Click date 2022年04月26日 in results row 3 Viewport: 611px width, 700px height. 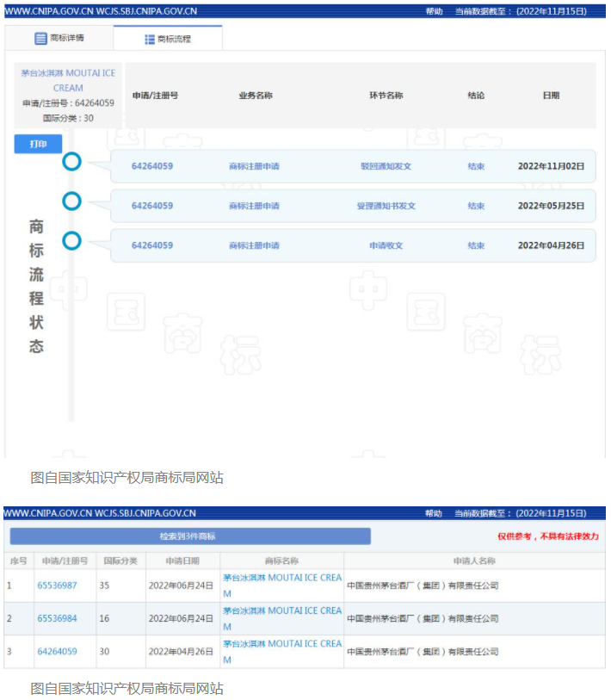pyautogui.click(x=181, y=651)
